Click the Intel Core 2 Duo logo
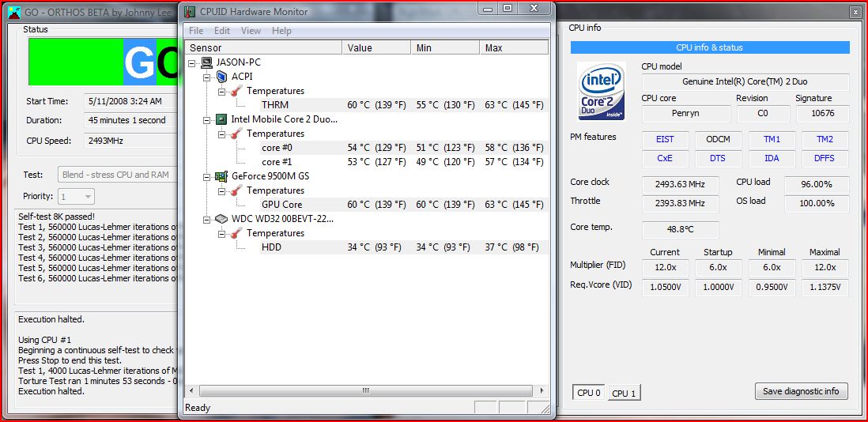This screenshot has width=868, height=422. pyautogui.click(x=601, y=91)
